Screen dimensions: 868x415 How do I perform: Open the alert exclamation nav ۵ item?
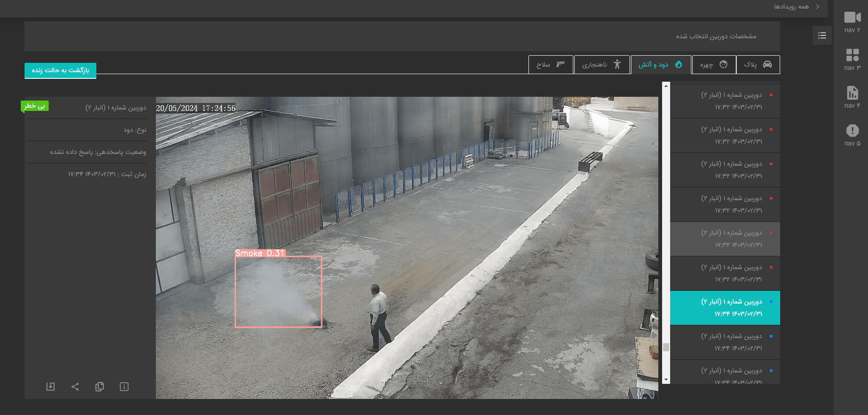click(x=852, y=135)
